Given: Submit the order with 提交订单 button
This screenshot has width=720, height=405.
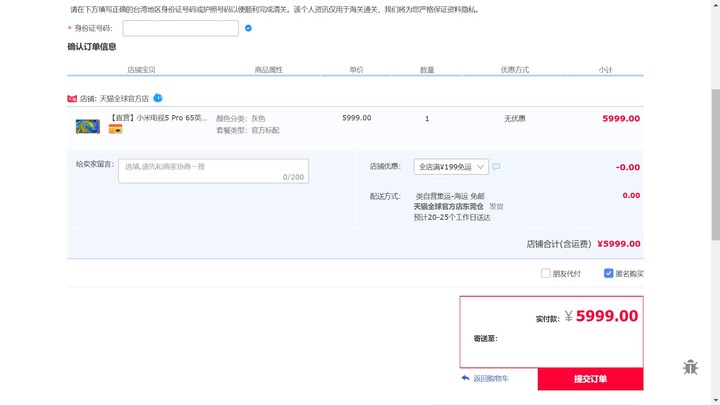Looking at the screenshot, I should (x=591, y=379).
